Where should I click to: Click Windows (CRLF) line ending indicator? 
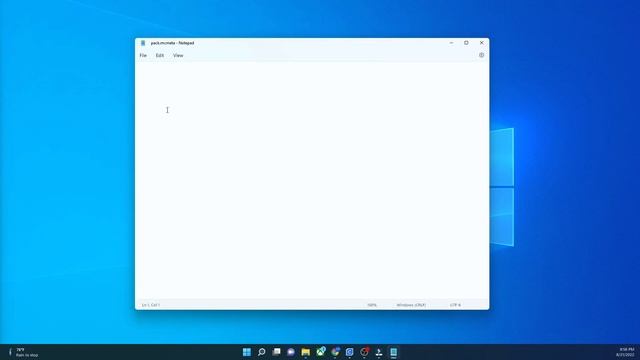411,305
